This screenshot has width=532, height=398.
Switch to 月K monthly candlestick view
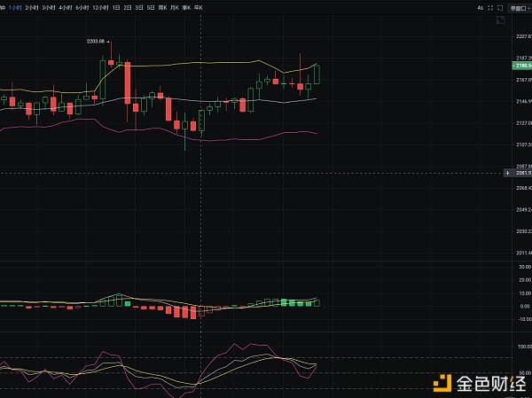click(x=175, y=7)
